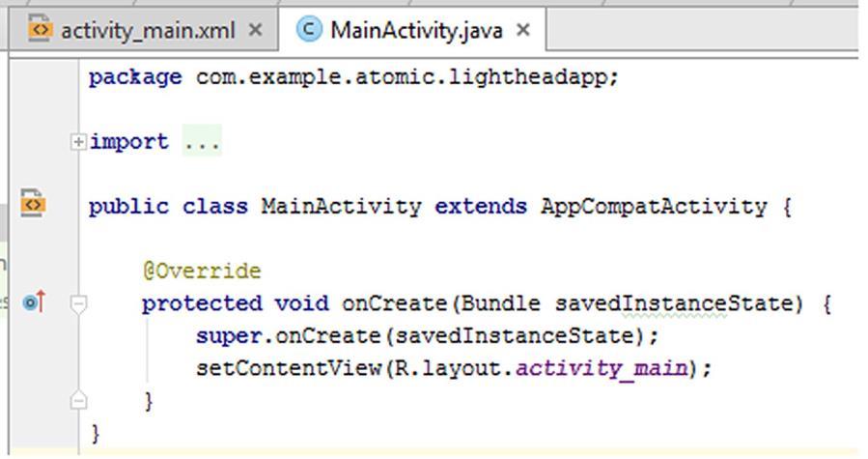Open related XML layout gutter icon

33,203
